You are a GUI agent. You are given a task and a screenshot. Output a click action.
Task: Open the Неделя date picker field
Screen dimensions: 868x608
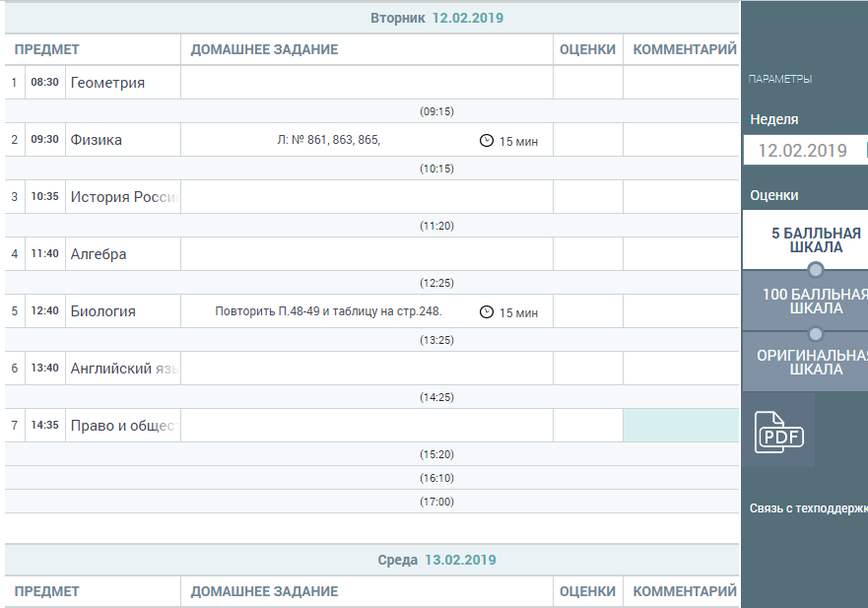[x=803, y=151]
